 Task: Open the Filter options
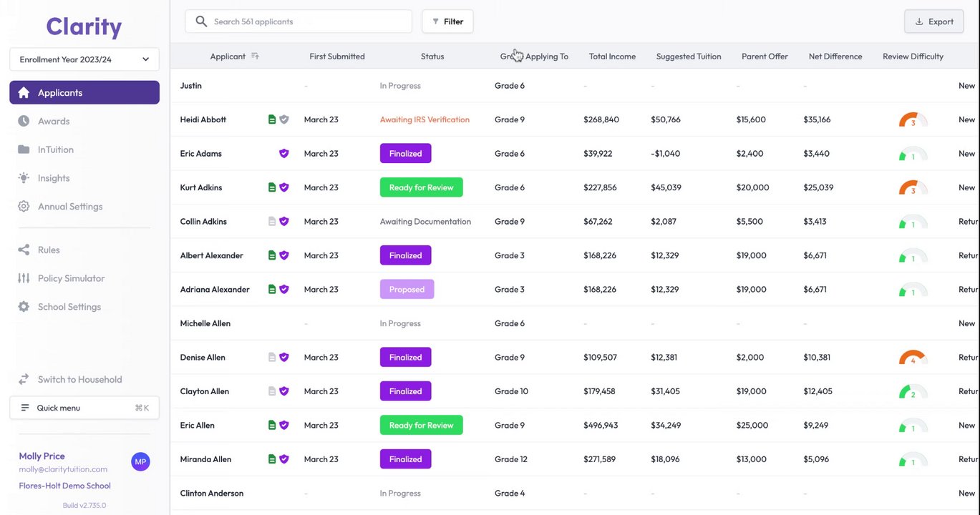[447, 21]
